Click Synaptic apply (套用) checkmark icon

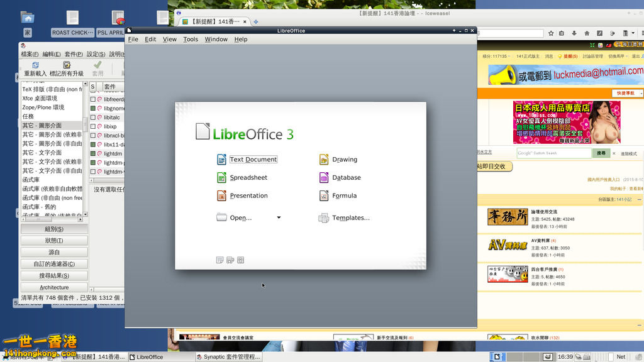pyautogui.click(x=97, y=69)
